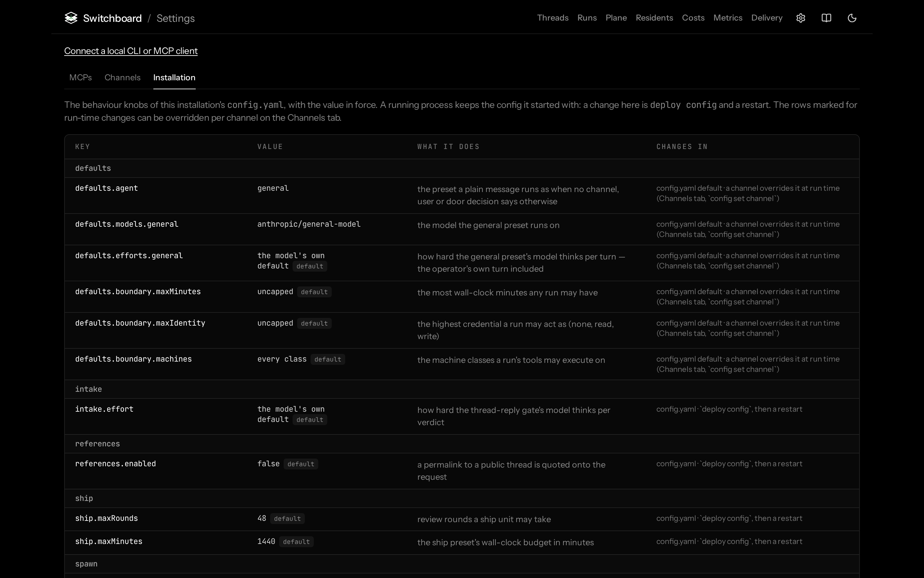Screen dimensions: 924x578
Task: Click the 'references' section header row
Action: (462, 444)
